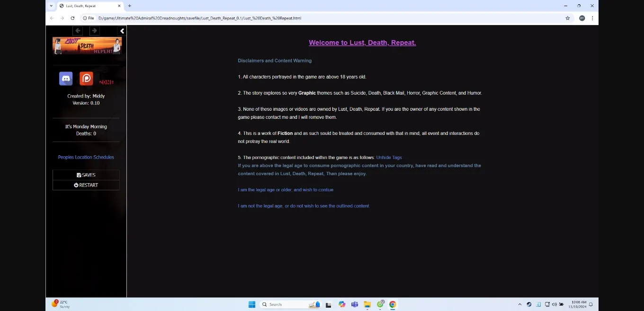Reload the page in the browser
Viewport: 644px width, 311px height.
[x=72, y=18]
